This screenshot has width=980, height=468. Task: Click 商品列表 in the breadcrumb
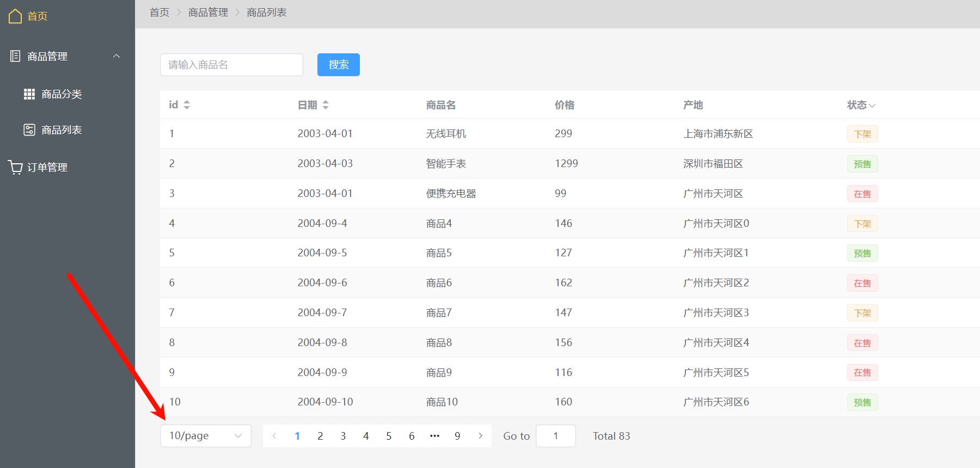click(x=267, y=13)
